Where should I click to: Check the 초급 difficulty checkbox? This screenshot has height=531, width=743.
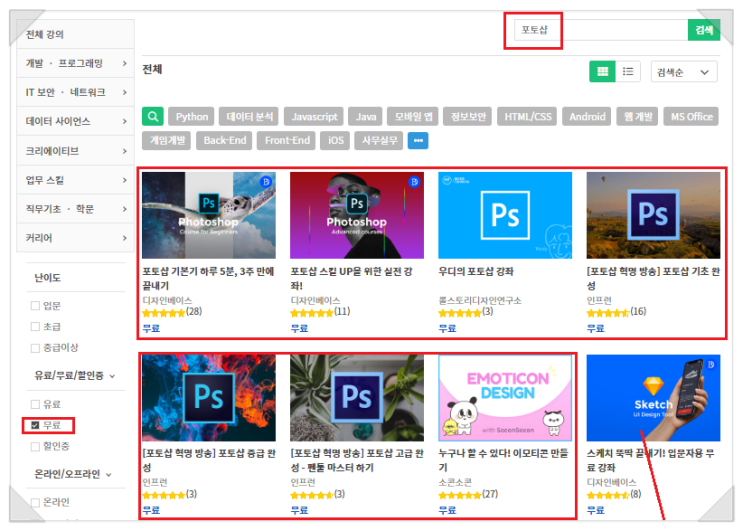(35, 326)
